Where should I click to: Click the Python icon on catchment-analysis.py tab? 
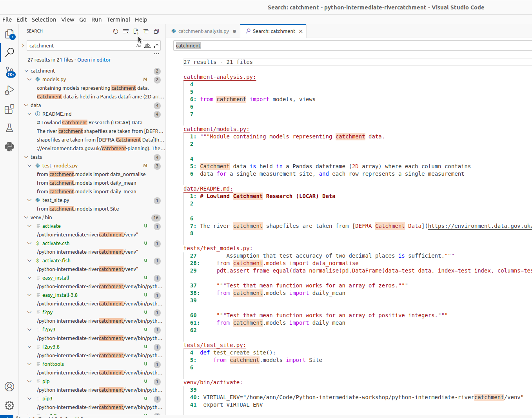(x=174, y=31)
